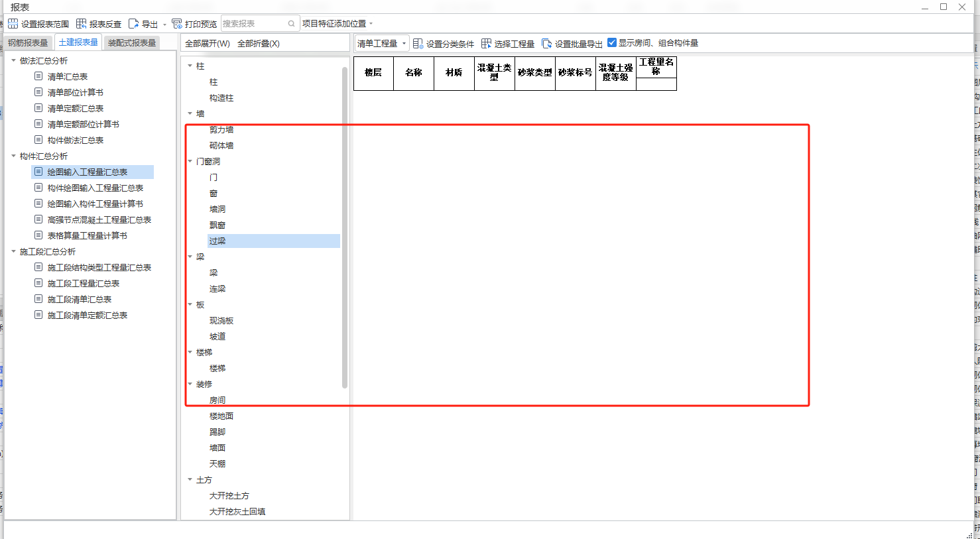The width and height of the screenshot is (980, 539).
Task: Click the component list vertical scrollbar
Action: [x=345, y=227]
